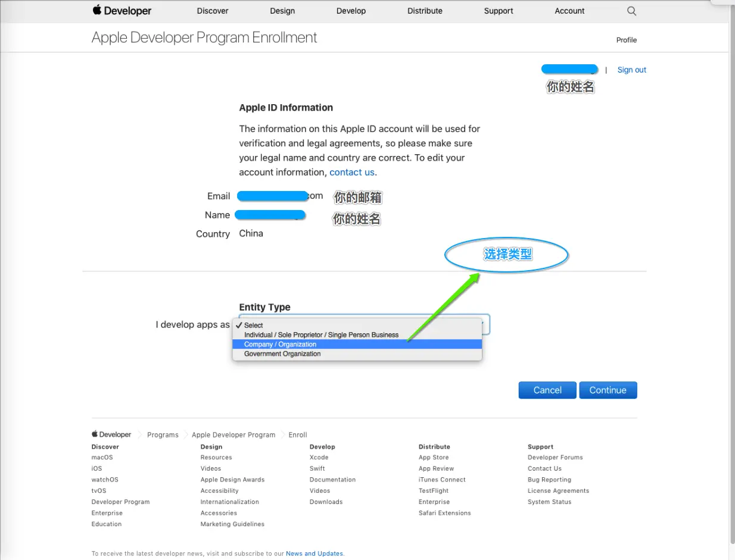Go to the Profile link

[x=627, y=40]
